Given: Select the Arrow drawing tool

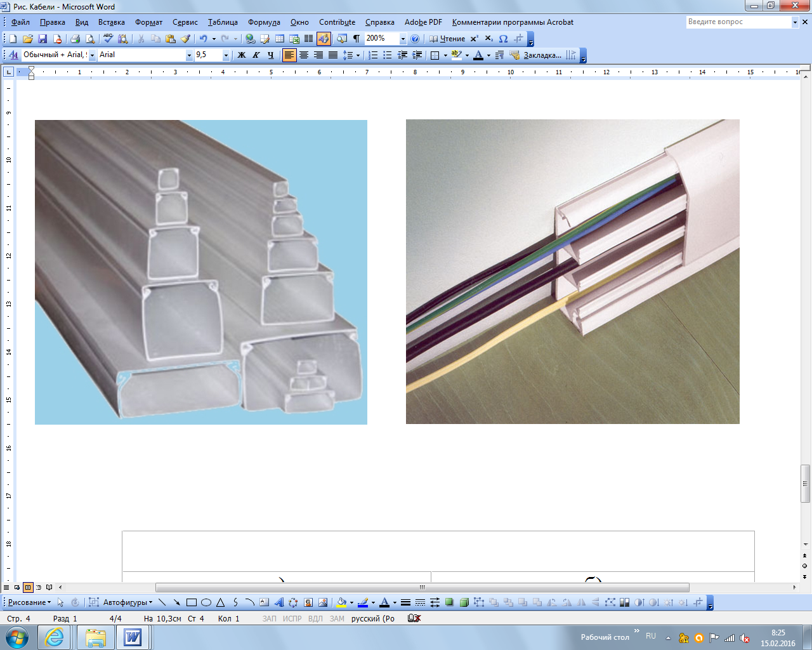Looking at the screenshot, I should [177, 602].
